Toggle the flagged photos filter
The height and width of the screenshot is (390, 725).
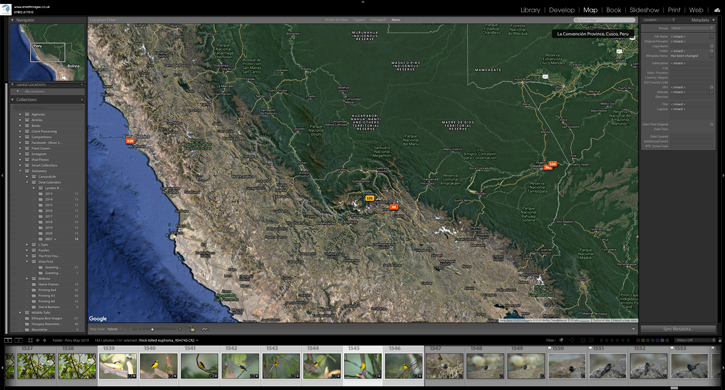coord(561,340)
